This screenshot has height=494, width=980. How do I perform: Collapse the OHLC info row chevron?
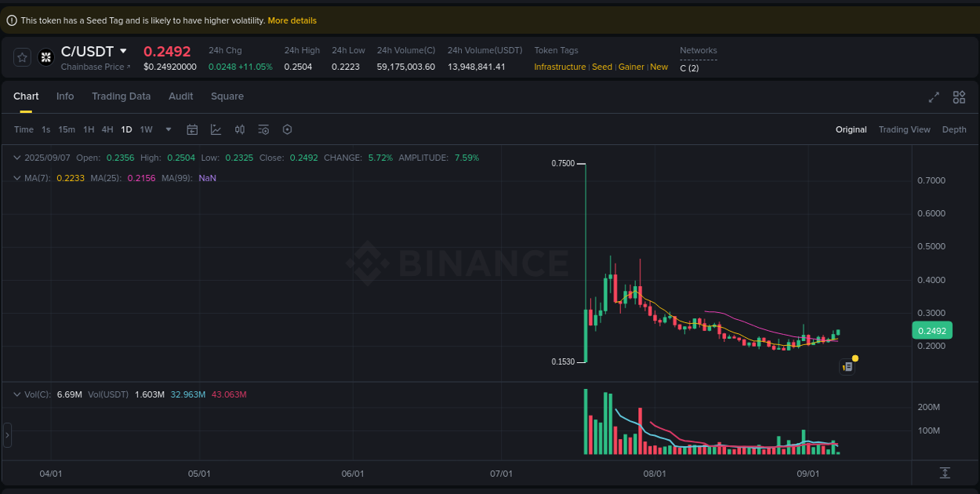[16, 158]
